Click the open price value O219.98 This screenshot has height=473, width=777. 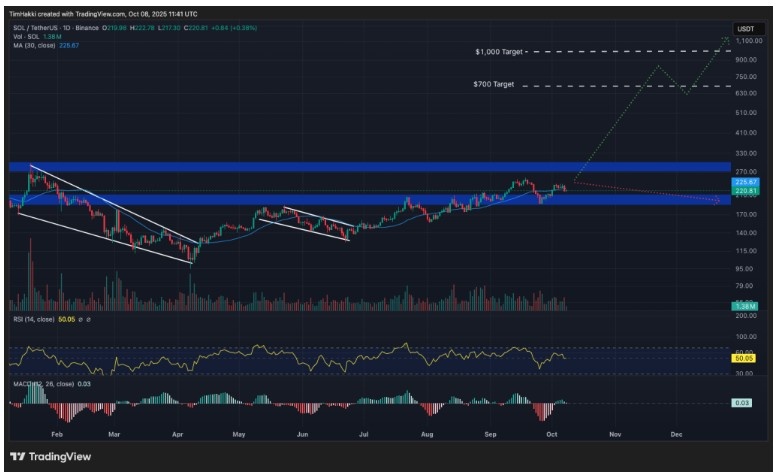114,28
